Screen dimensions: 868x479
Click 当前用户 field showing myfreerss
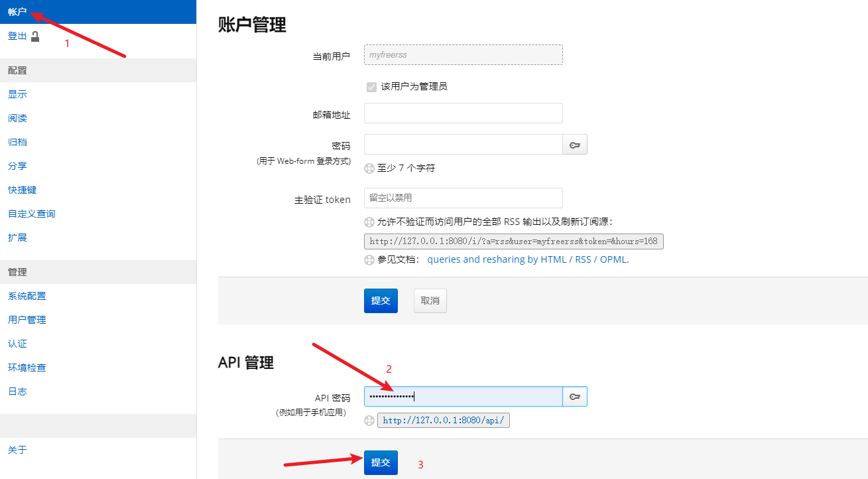click(x=464, y=54)
